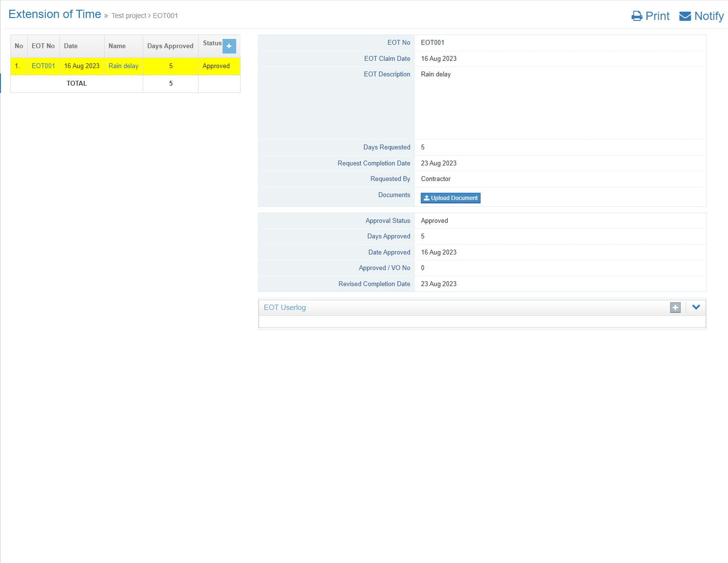Image resolution: width=728 pixels, height=563 pixels.
Task: Click the Print printer icon
Action: (636, 16)
